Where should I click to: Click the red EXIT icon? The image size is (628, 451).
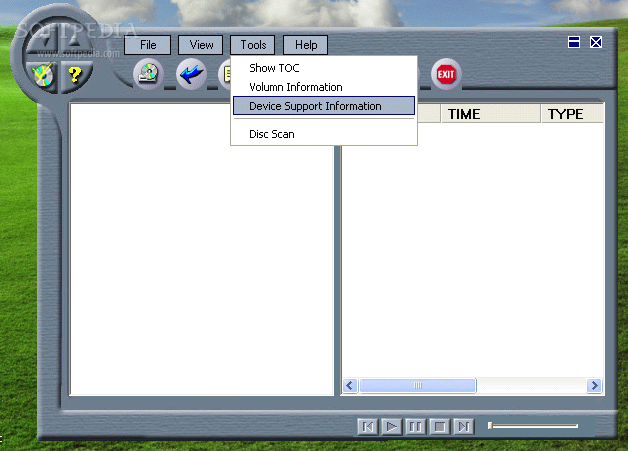446,74
